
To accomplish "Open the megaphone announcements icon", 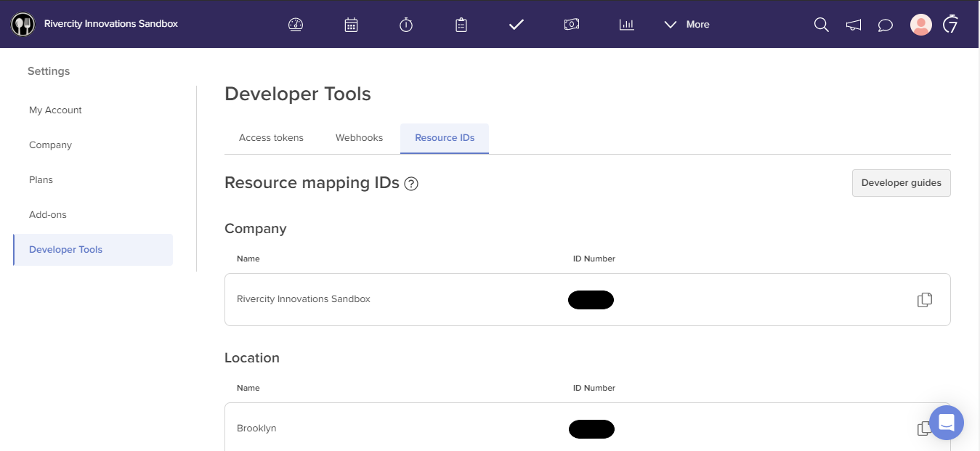I will pos(854,25).
